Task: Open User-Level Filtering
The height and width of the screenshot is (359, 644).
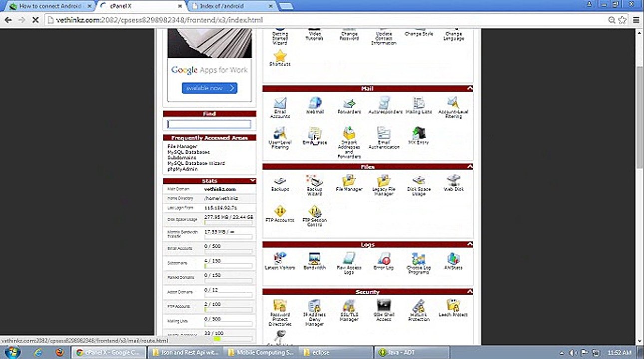Action: click(x=280, y=138)
